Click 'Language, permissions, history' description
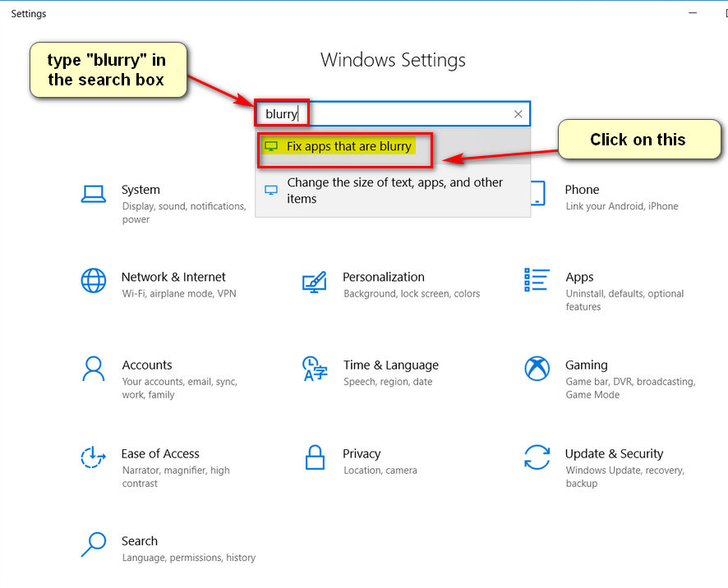Viewport: 728px width, 588px height. (x=188, y=558)
